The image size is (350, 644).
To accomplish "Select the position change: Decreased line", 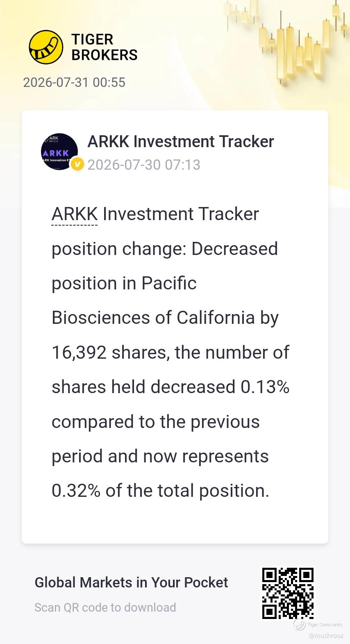I will (x=165, y=249).
